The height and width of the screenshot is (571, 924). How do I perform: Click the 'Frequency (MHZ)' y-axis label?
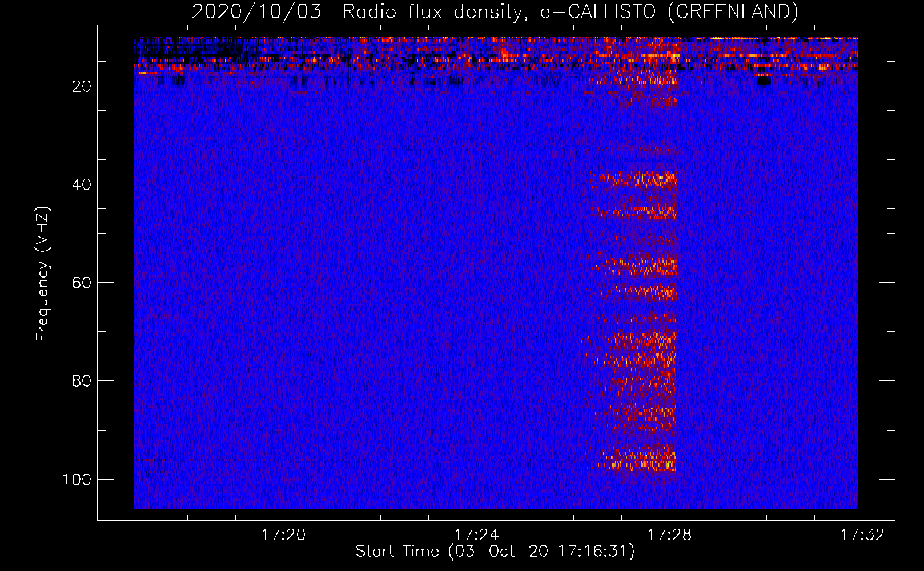point(43,274)
